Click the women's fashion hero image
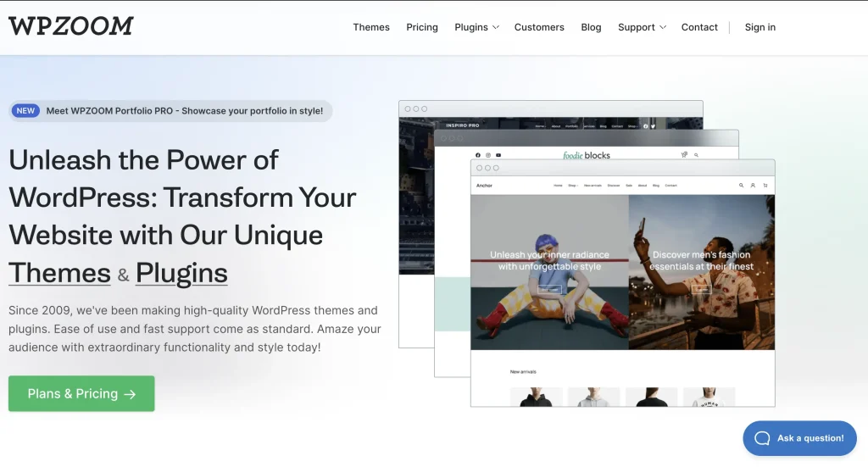The width and height of the screenshot is (868, 467). [549, 272]
